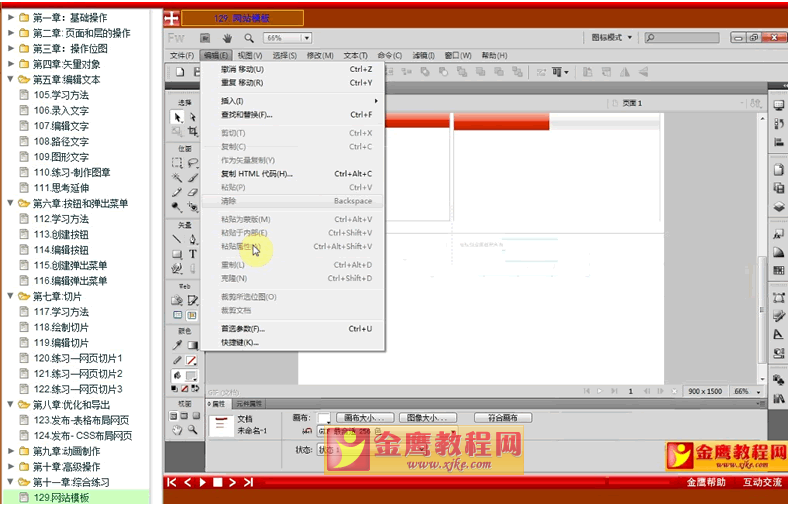Select the Marquee tool
Image resolution: width=788 pixels, height=507 pixels.
[177, 163]
